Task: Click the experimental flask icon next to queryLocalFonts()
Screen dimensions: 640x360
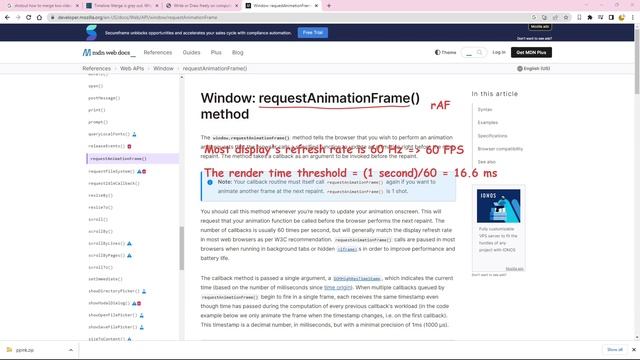Action: coord(134,134)
